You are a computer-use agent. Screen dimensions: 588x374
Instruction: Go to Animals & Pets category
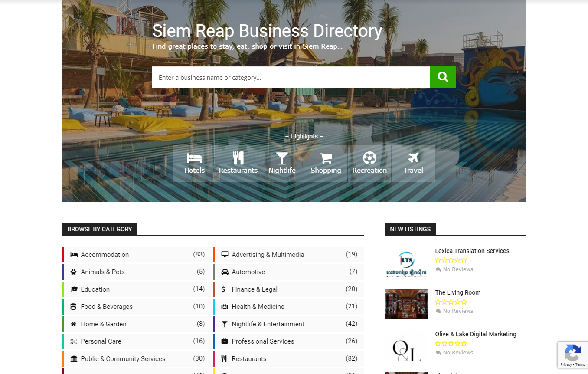pos(102,272)
